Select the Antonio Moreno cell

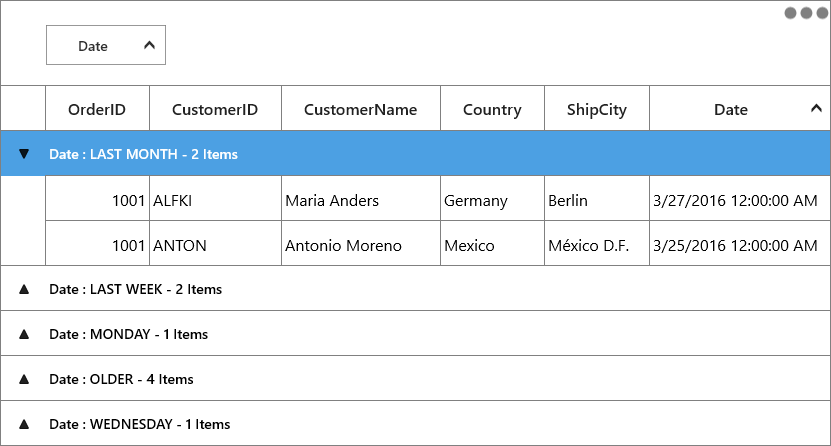361,243
